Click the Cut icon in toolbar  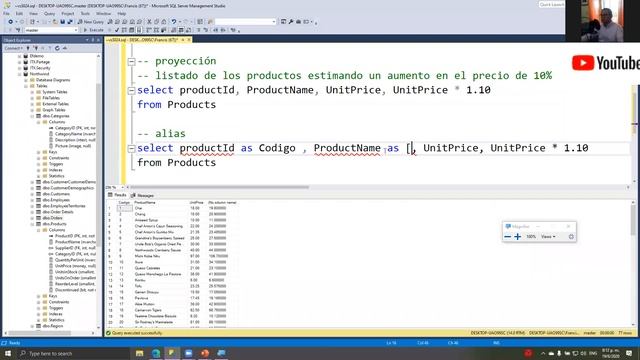pos(149,22)
